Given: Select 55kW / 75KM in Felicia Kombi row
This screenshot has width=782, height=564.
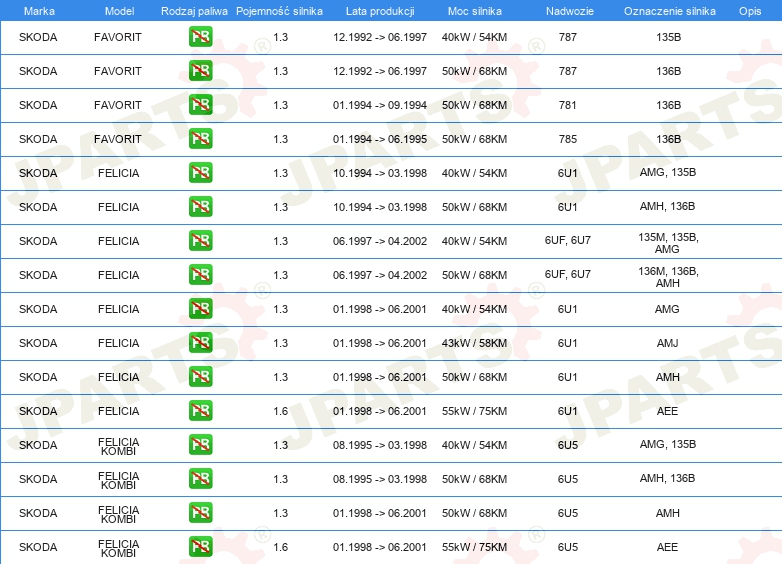Looking at the screenshot, I should click(x=474, y=547).
